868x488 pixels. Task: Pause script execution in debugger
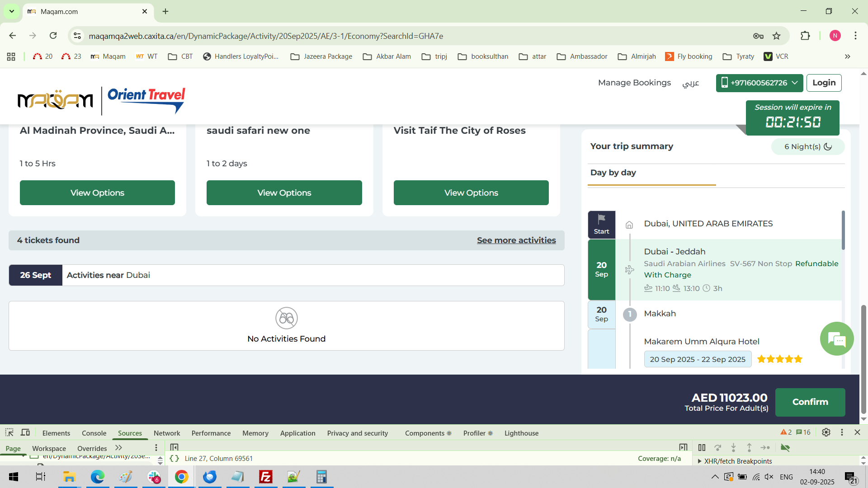point(702,447)
